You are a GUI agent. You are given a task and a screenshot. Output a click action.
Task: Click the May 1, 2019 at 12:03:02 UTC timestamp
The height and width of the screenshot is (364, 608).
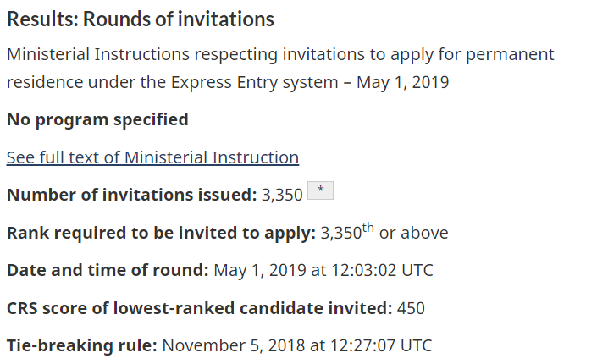[323, 271]
